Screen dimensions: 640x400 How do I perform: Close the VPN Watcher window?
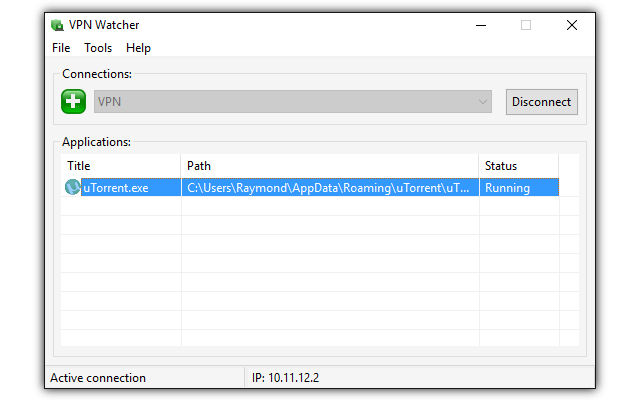click(x=572, y=26)
